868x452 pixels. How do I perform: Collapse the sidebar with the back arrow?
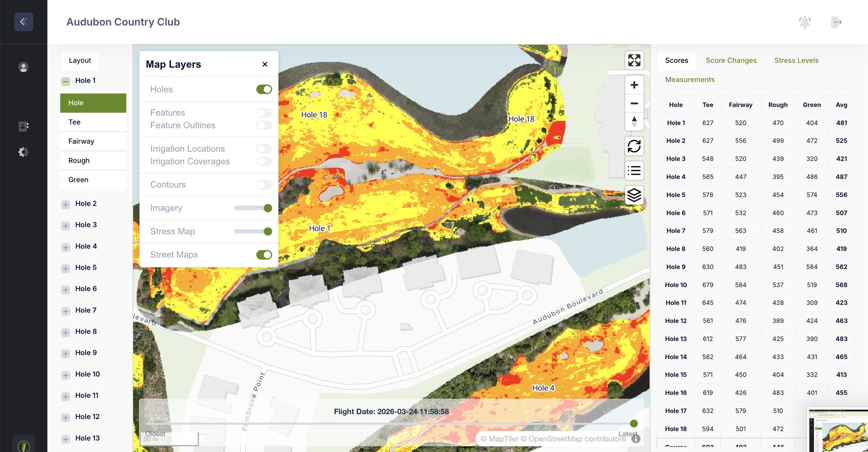(x=23, y=22)
